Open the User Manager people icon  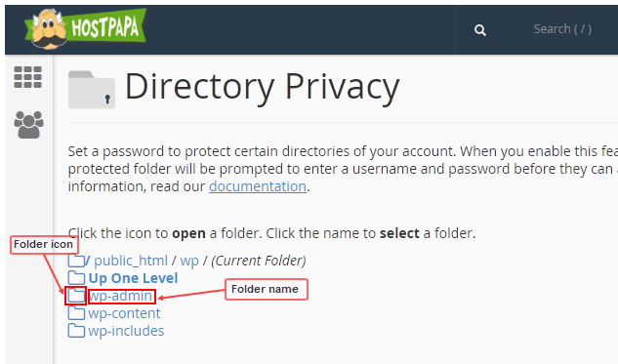coord(28,125)
